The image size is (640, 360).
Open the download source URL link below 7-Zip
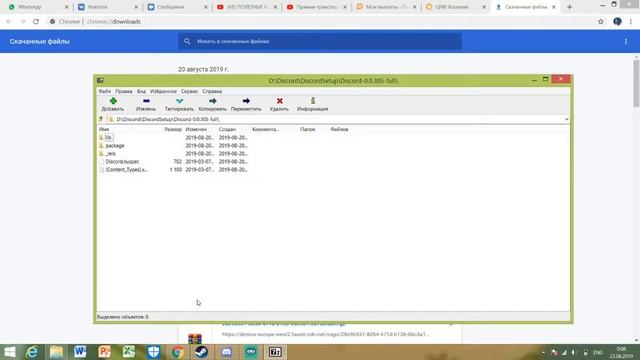click(325, 334)
